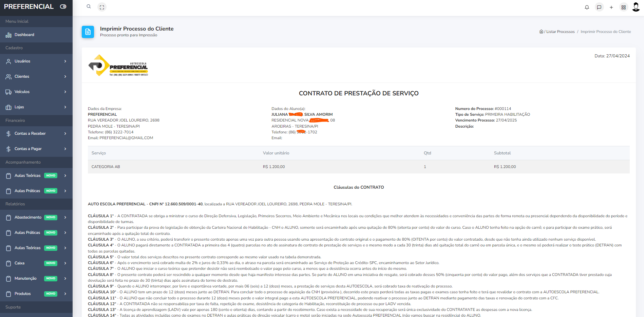Select Vencimento Processo 27/04/2025 text
The width and height of the screenshot is (644, 317).
[486, 120]
